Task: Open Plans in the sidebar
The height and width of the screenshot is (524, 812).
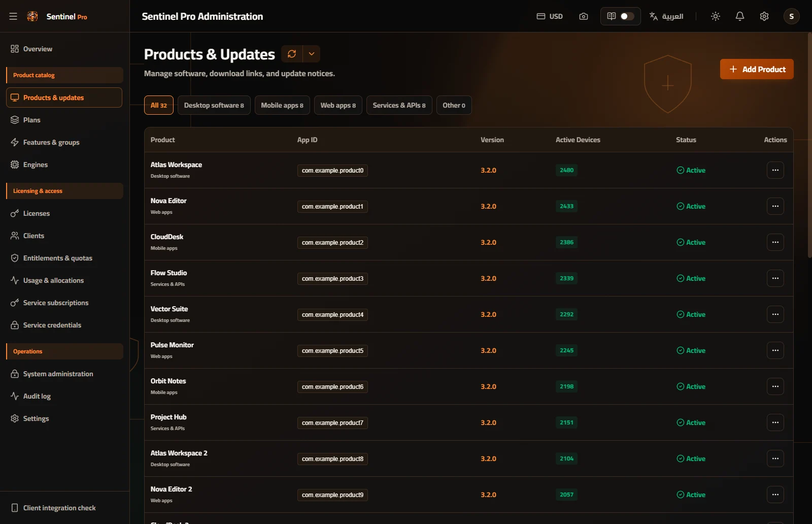Action: [x=64, y=120]
